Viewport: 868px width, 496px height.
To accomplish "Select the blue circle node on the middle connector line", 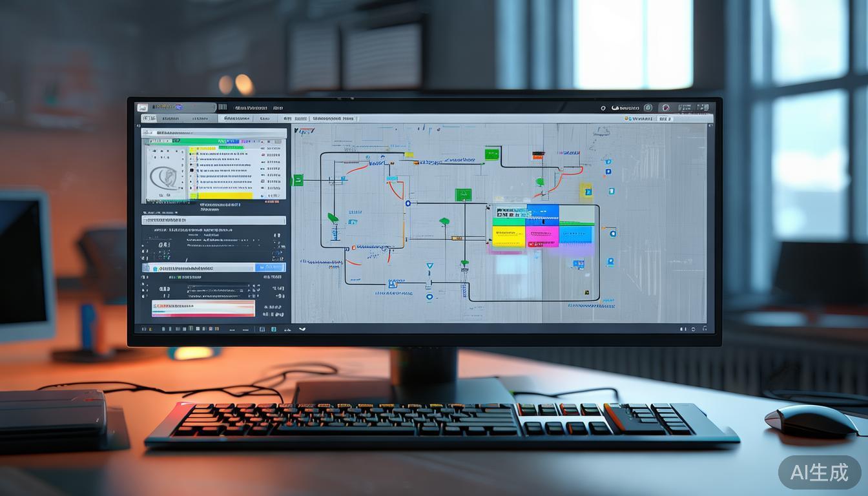I will pos(408,203).
